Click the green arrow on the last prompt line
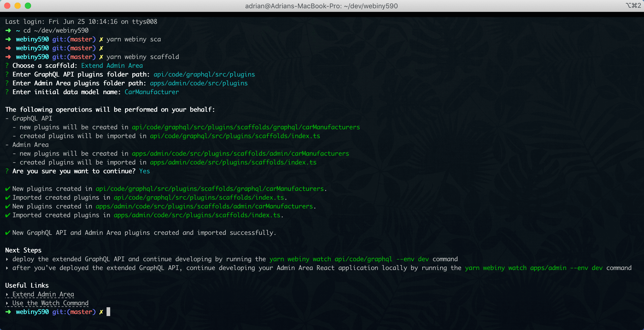Viewport: 644px width, 330px height. click(8, 312)
